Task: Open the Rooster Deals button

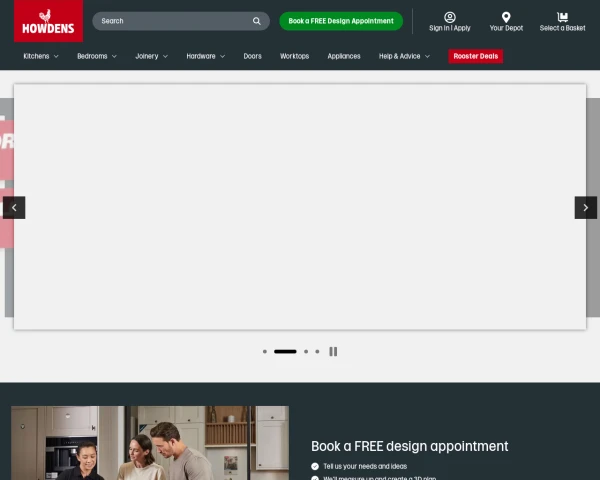Action: point(476,56)
